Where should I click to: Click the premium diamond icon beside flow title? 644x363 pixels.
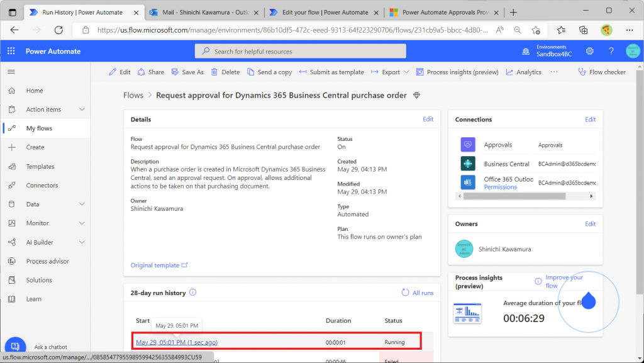coord(416,95)
